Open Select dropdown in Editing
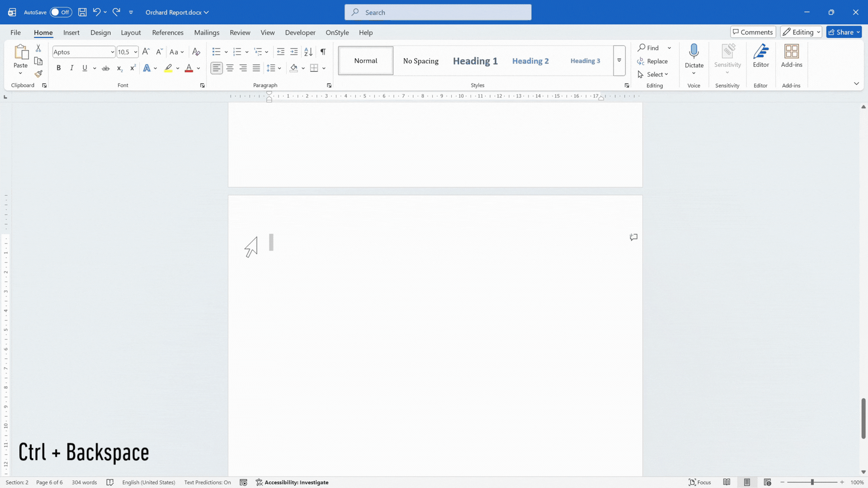Image resolution: width=868 pixels, height=488 pixels. tap(653, 75)
